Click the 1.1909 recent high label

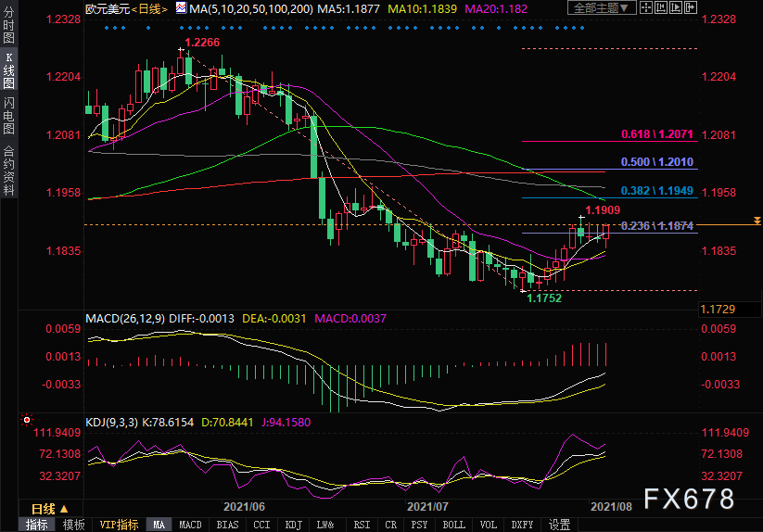pos(603,210)
